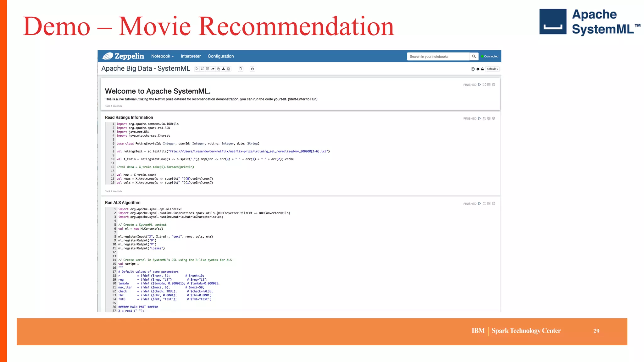Viewport: 644px width, 362px height.
Task: Click the 'Welcome to Apache SystemML.' heading
Action: (x=158, y=91)
